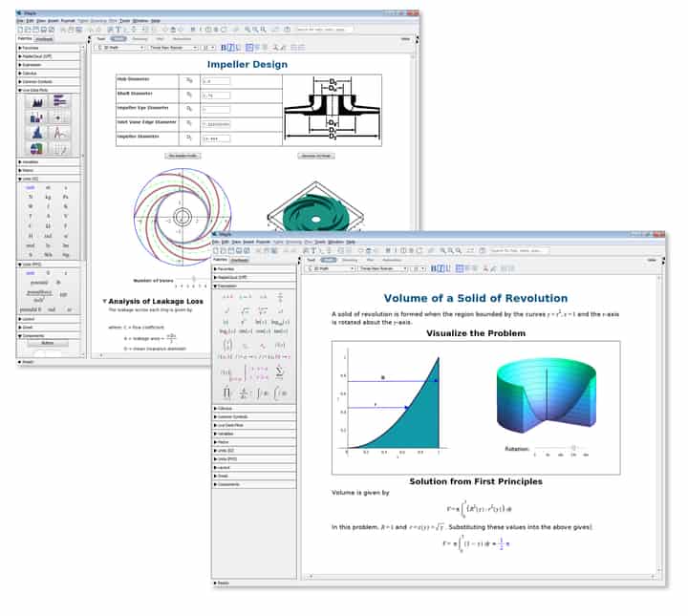Click the button below the impeller parameters table
Screen dimensions: 688x616
point(183,156)
